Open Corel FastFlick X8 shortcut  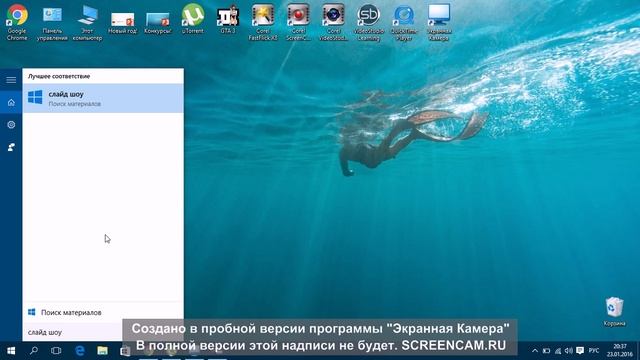263,22
